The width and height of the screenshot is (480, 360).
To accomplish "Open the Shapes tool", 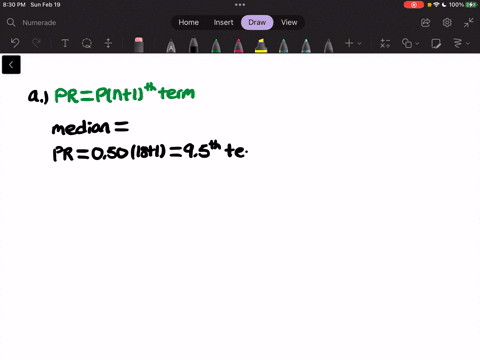I will pos(407,43).
